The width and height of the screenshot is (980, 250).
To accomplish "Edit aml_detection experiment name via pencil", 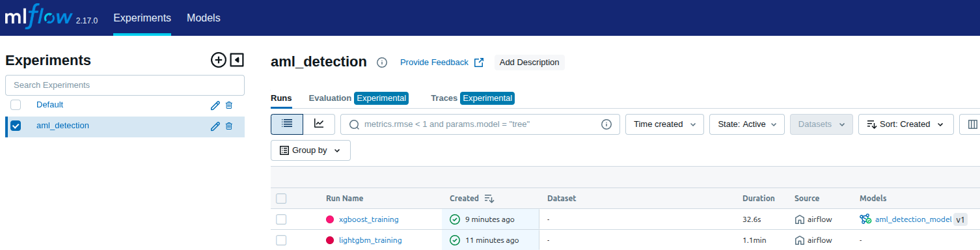I will tap(215, 126).
